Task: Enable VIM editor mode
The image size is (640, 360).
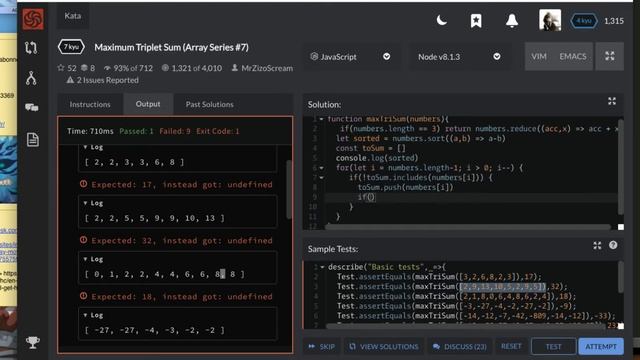Action: coord(539,56)
